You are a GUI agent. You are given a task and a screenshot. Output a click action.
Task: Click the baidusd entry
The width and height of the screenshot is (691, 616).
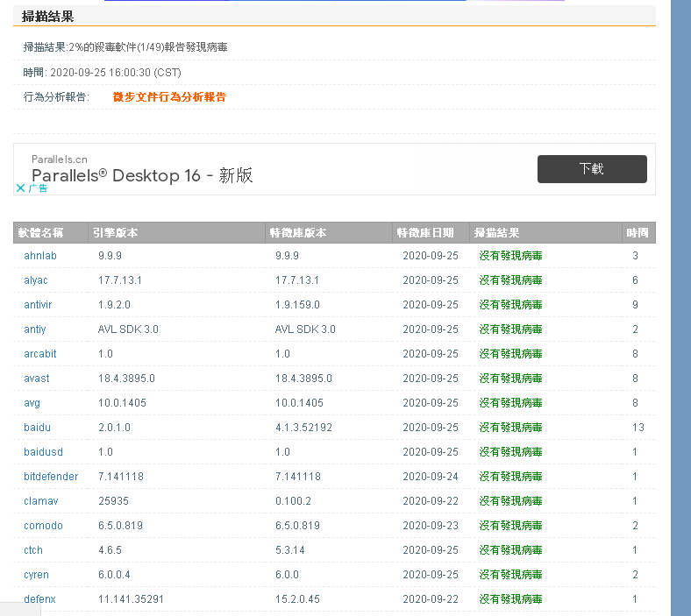coord(43,452)
